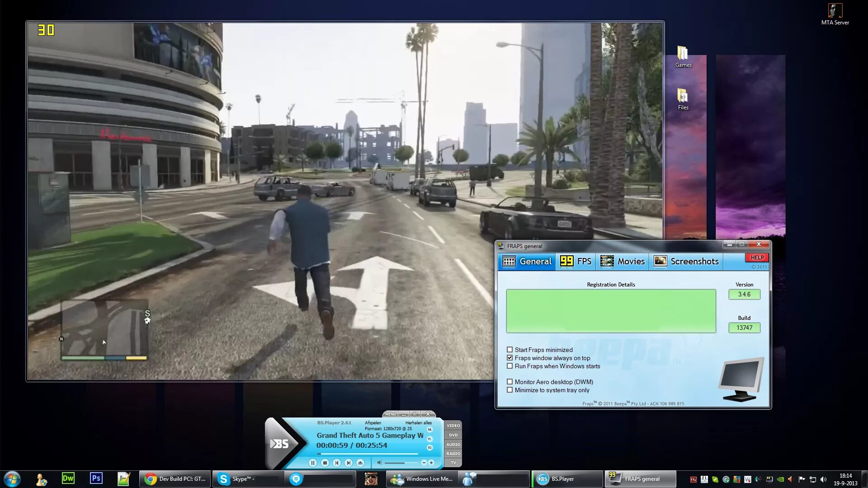868x488 pixels.
Task: Click the VIDEO button in BS.Player
Action: pyautogui.click(x=453, y=425)
